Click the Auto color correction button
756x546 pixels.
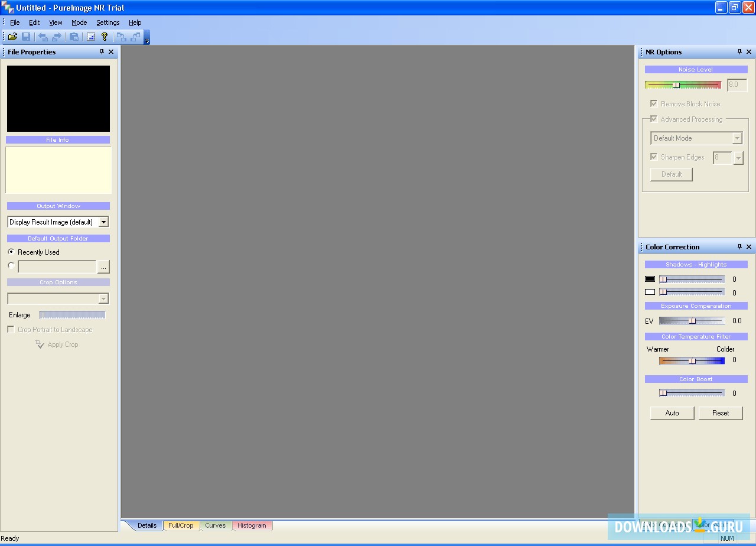(672, 413)
